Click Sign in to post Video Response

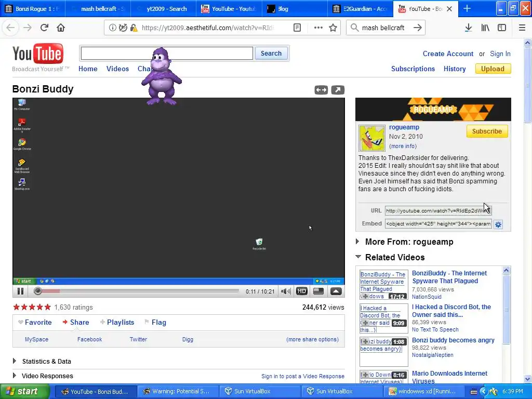click(x=303, y=376)
